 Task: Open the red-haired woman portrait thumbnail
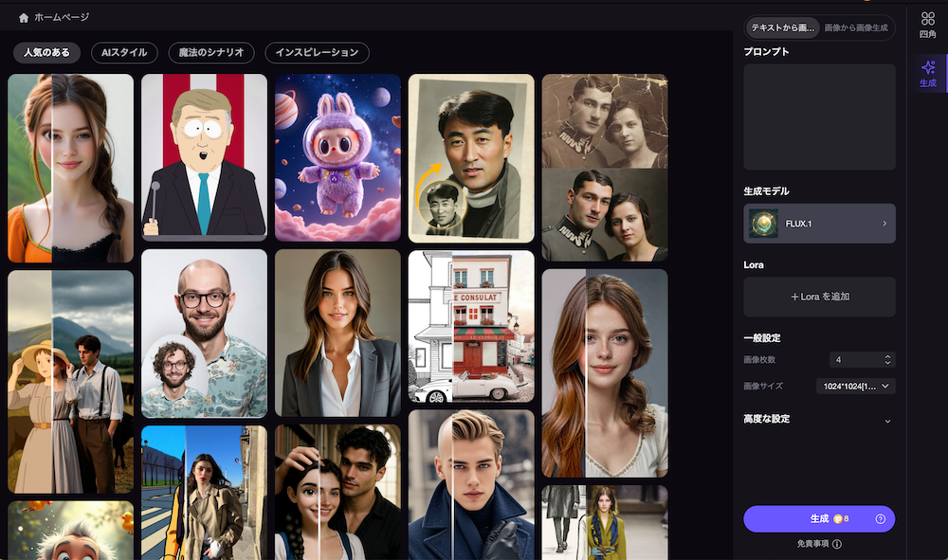605,373
